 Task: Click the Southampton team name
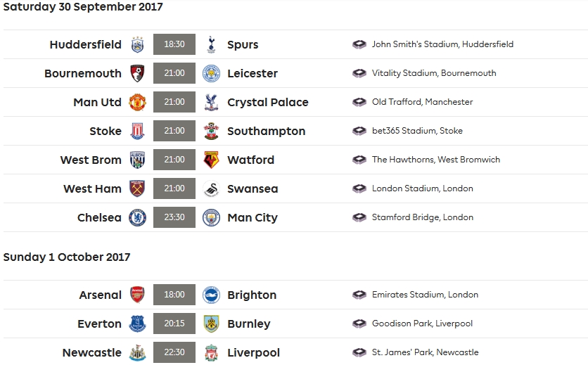point(266,131)
